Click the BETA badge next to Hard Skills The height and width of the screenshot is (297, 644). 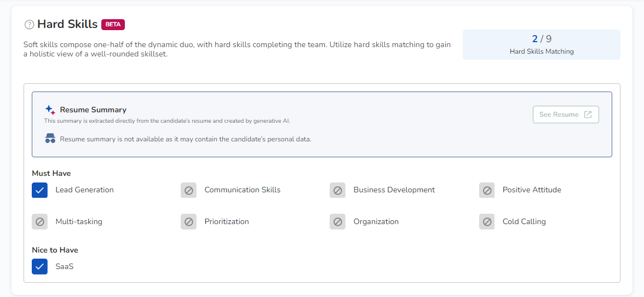(x=113, y=25)
